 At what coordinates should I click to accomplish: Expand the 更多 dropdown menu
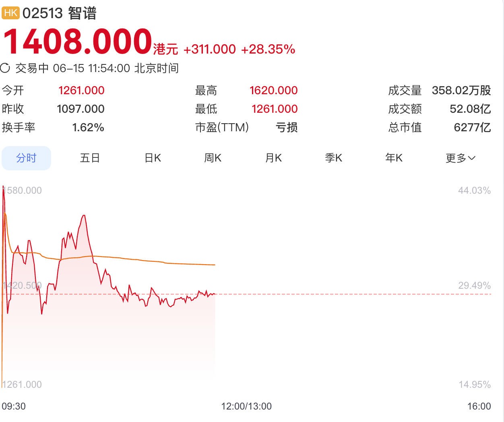461,158
